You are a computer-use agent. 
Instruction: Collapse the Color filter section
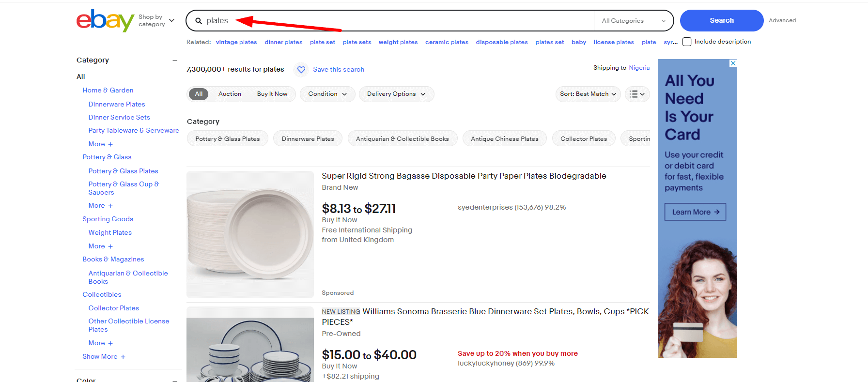click(x=175, y=380)
